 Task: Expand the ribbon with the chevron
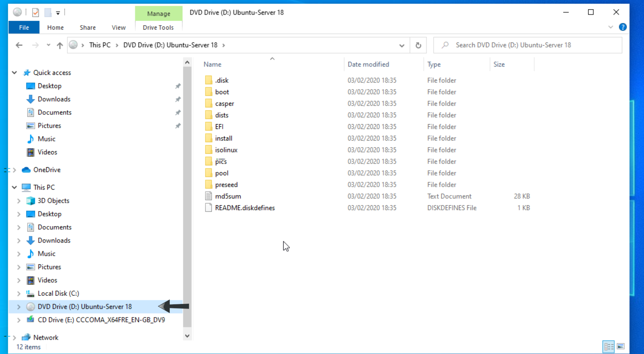coord(611,27)
